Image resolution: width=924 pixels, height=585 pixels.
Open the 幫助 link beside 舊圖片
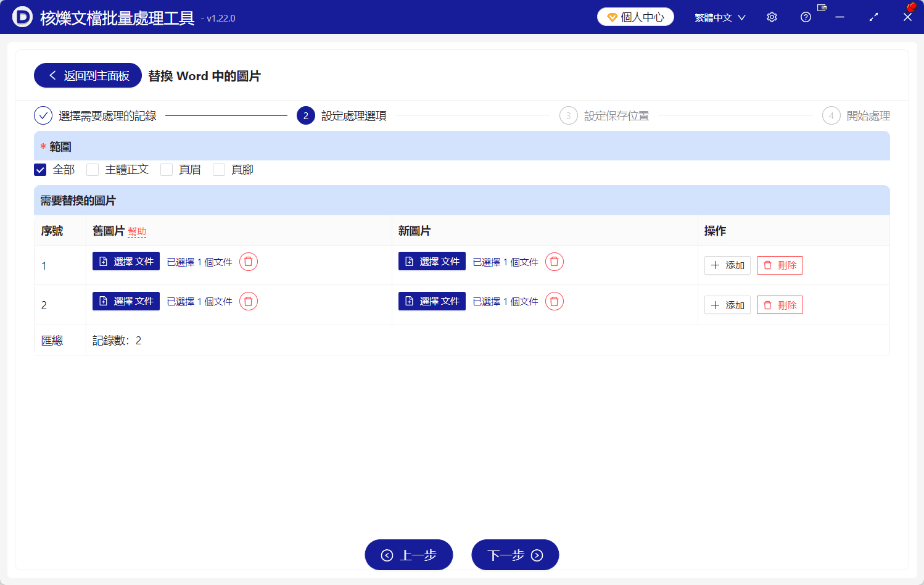click(x=138, y=231)
